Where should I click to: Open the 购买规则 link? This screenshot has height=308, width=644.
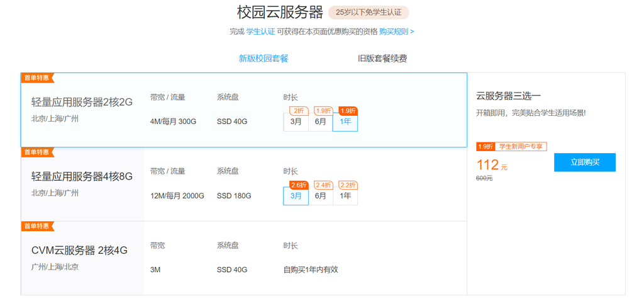(396, 31)
